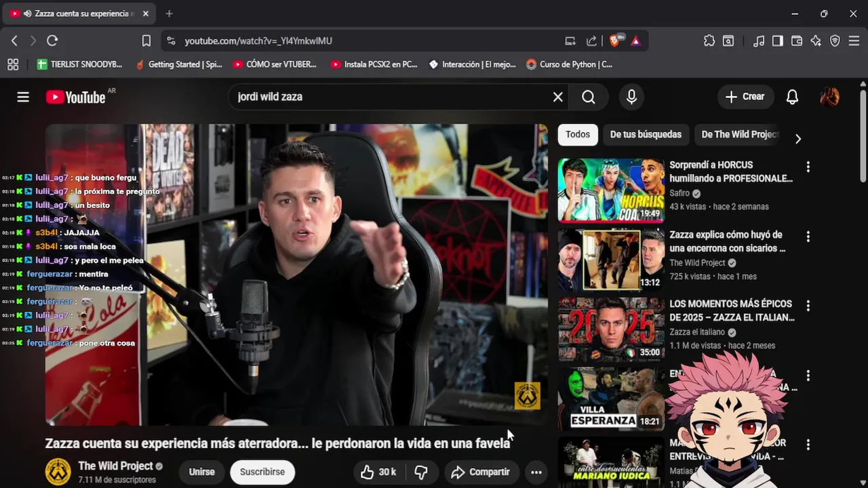The height and width of the screenshot is (488, 868).
Task: Open LOS MOMENTOS MÁS ÉPICOS thumbnail
Action: pos(611,329)
